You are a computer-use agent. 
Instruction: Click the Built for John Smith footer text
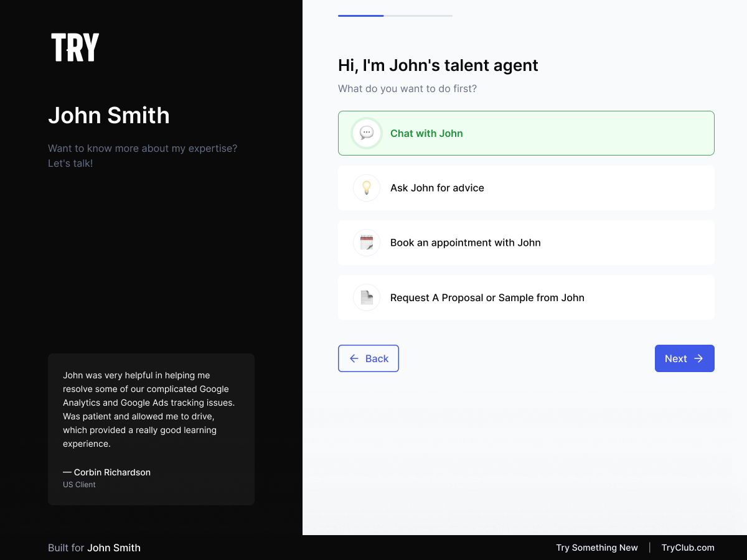(x=94, y=548)
